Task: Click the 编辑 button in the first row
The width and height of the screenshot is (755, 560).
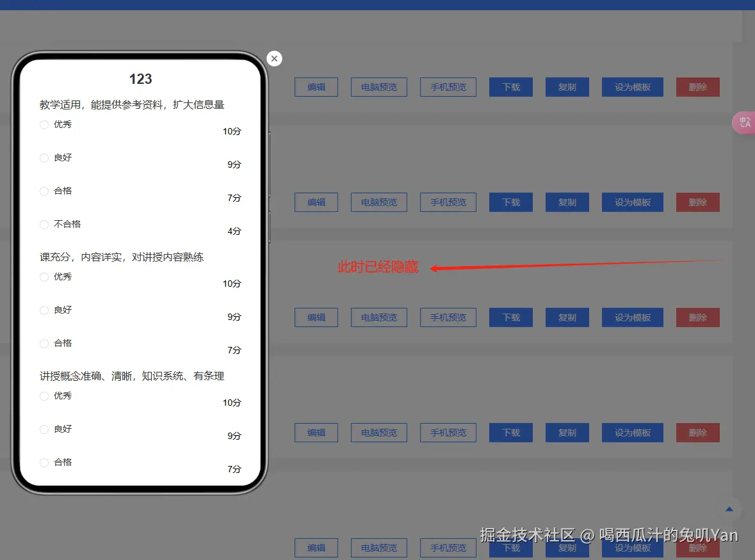Action: point(316,87)
